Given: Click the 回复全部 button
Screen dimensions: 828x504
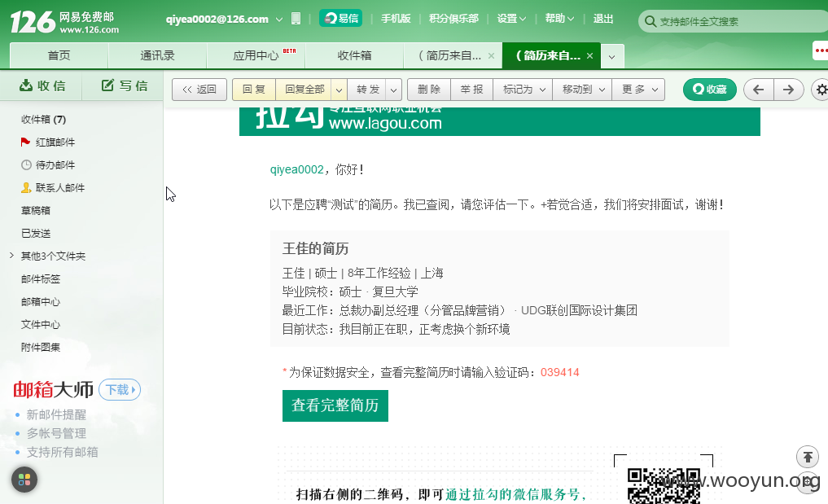Looking at the screenshot, I should coord(304,90).
